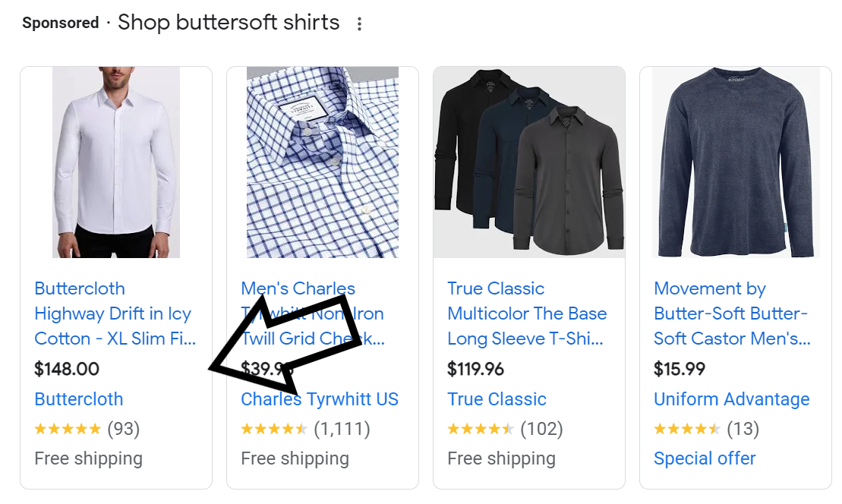842x504 pixels.
Task: Click the Sponsored label
Action: (x=60, y=23)
